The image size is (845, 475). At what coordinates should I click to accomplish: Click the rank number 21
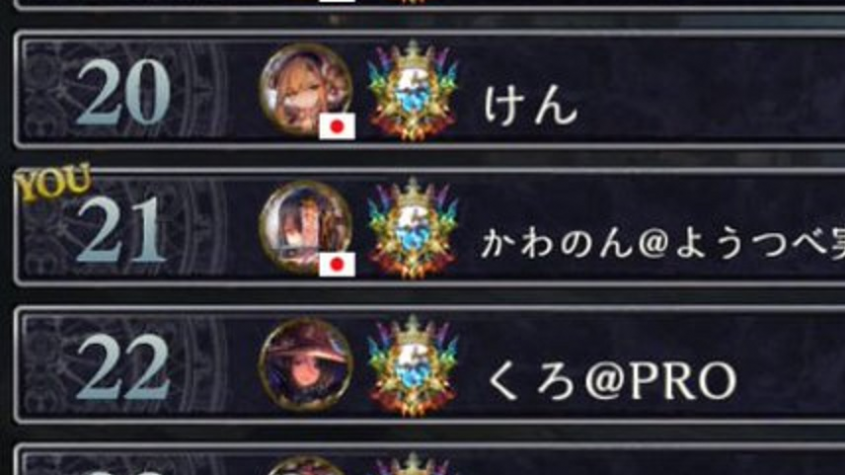(x=121, y=230)
